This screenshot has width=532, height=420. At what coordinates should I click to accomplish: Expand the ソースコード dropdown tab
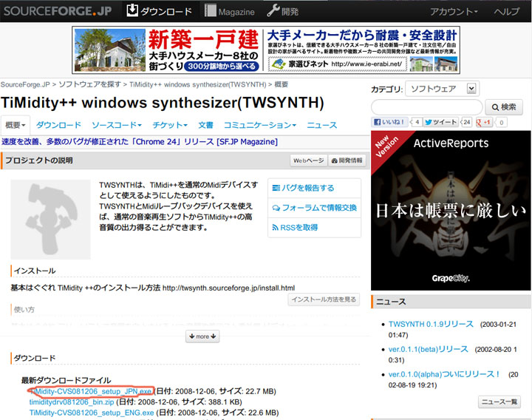117,125
